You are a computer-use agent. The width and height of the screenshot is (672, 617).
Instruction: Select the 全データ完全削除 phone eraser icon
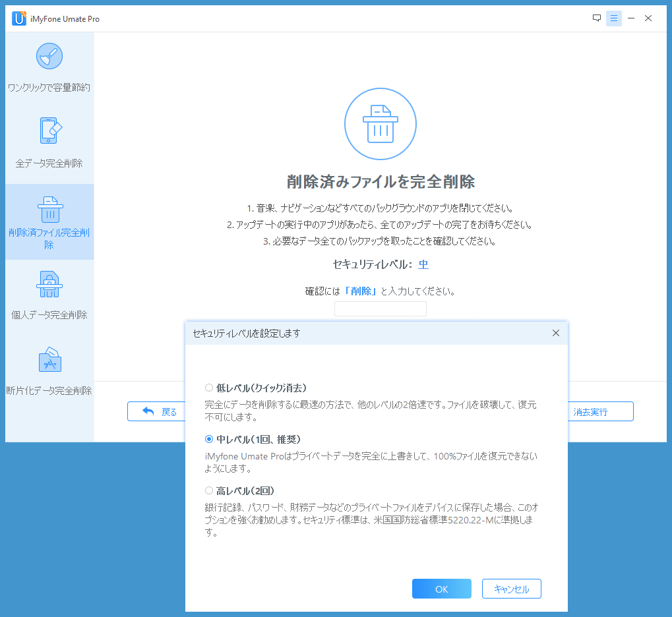point(51,131)
